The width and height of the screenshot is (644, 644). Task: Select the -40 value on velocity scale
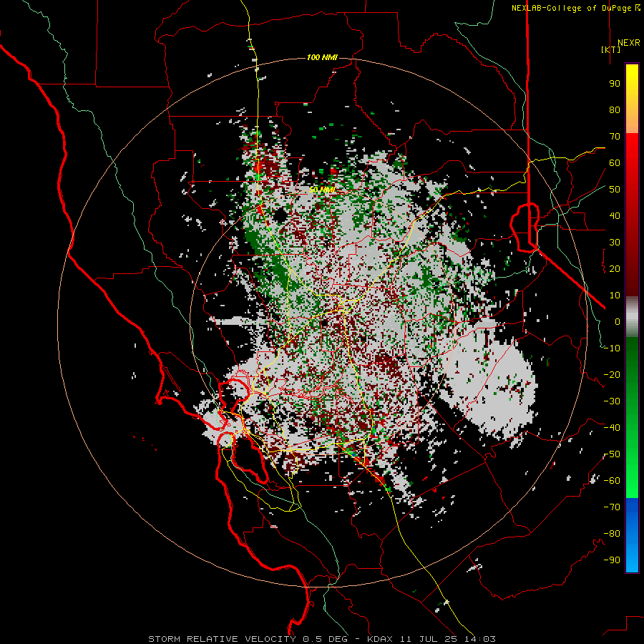coord(612,428)
